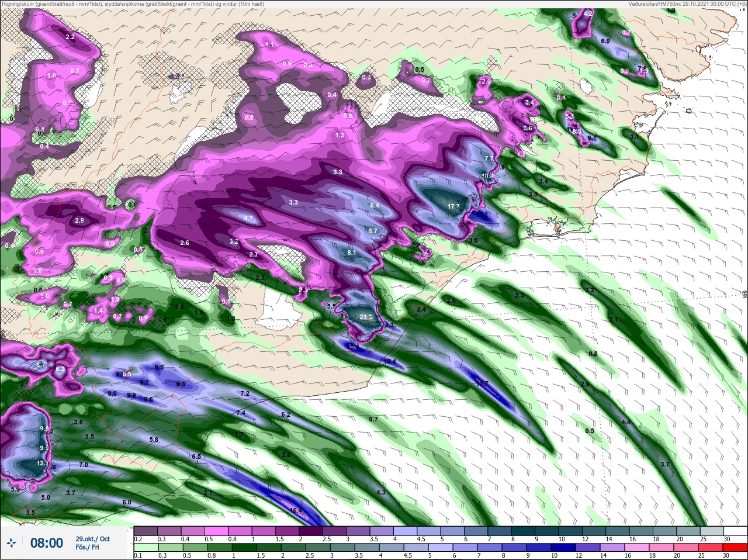
Task: Click the 7.2 precipitation value on the map
Action: click(x=245, y=393)
